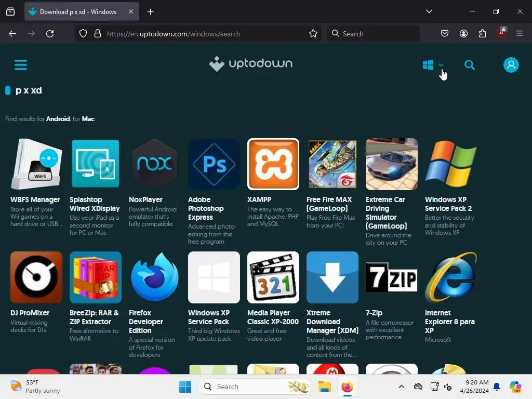The height and width of the screenshot is (399, 532).
Task: View site security via padlock icon
Action: tap(98, 34)
